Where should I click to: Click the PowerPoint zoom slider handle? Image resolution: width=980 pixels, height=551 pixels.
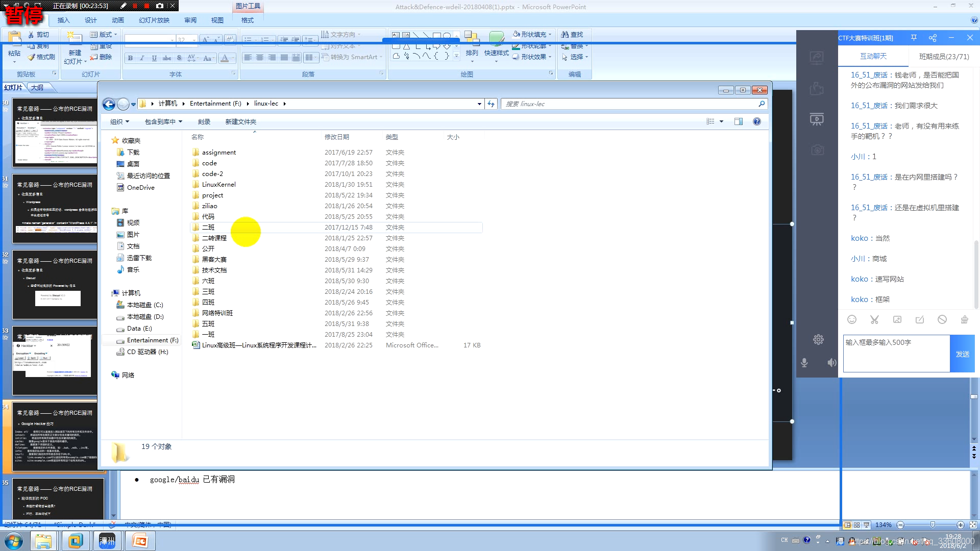click(x=933, y=525)
